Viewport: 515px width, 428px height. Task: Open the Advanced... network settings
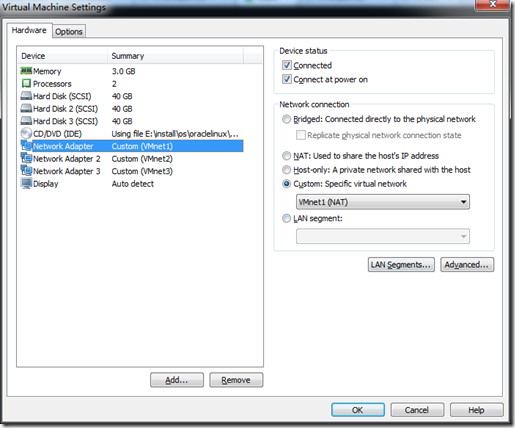pyautogui.click(x=467, y=265)
